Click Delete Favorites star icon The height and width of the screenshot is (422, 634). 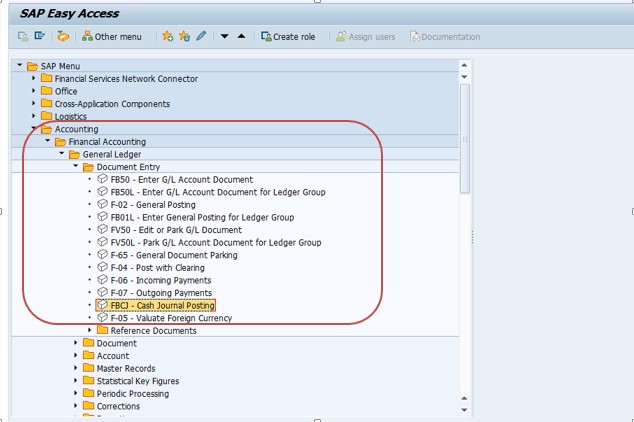coord(184,36)
